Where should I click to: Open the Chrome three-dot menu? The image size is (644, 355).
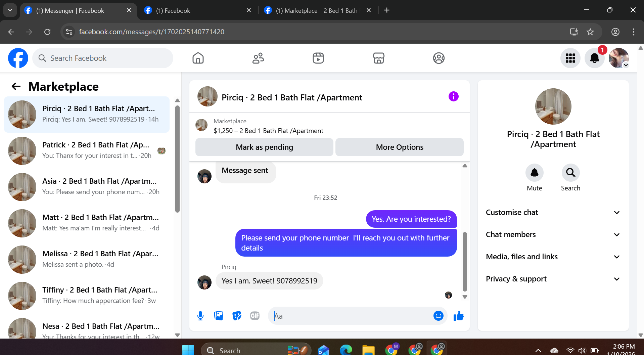point(633,32)
